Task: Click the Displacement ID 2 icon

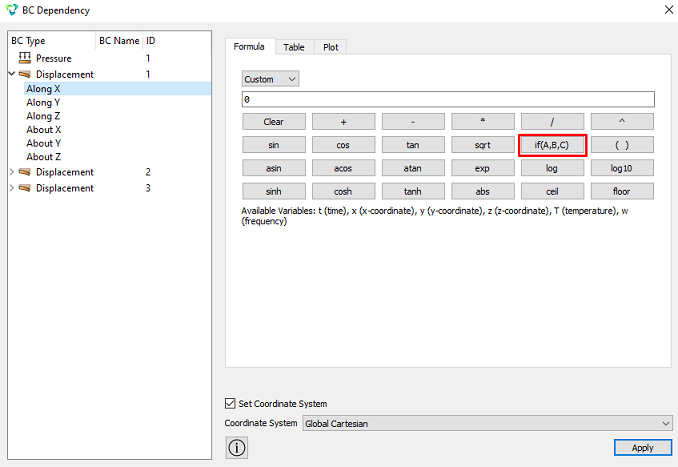Action: [x=25, y=172]
